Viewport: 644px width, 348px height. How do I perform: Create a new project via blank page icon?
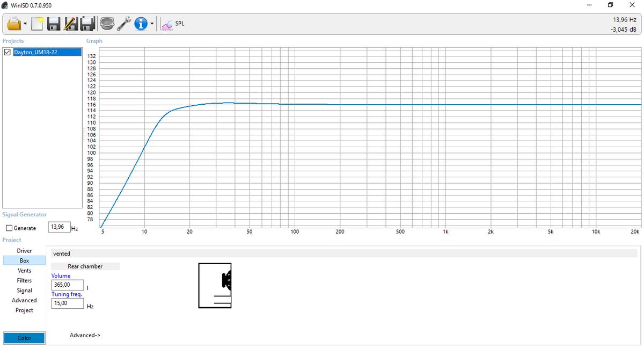coord(37,24)
